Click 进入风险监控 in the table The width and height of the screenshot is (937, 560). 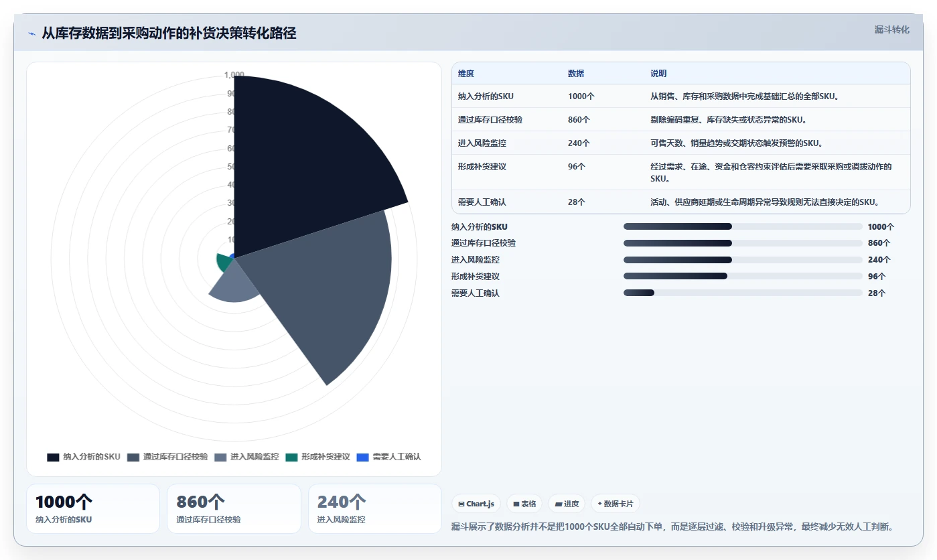coord(482,143)
